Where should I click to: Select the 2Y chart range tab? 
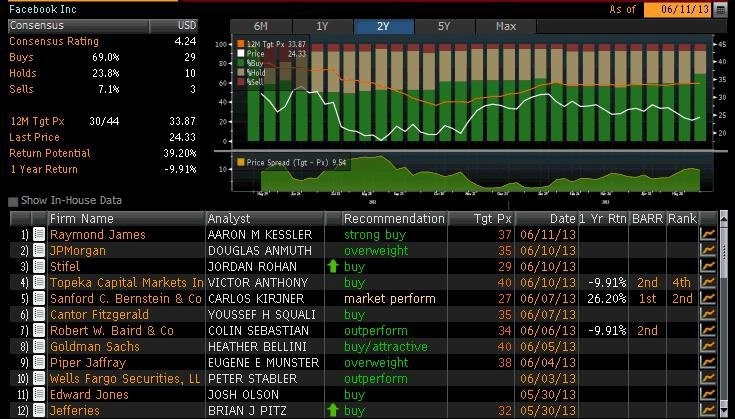pos(383,26)
